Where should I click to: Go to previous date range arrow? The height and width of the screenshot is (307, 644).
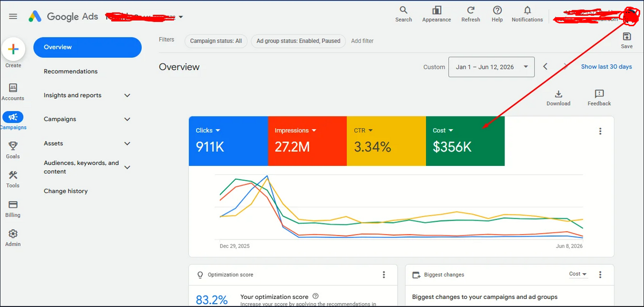pos(545,67)
